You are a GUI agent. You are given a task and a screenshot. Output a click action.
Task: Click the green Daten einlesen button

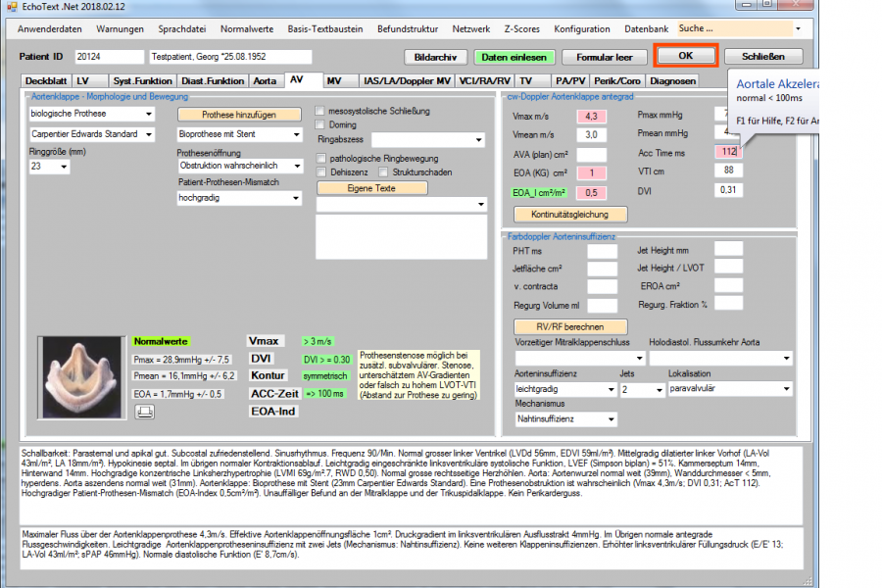[514, 58]
